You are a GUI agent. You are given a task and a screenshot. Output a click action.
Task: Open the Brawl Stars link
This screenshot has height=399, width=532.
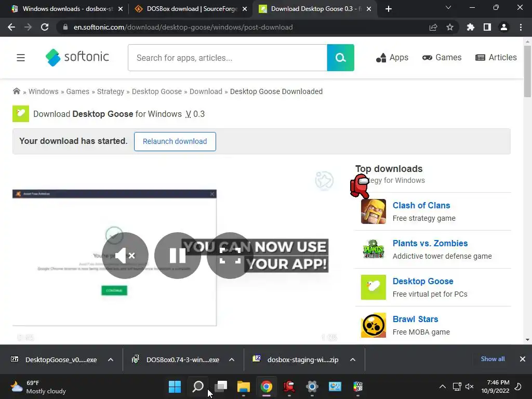coord(415,320)
